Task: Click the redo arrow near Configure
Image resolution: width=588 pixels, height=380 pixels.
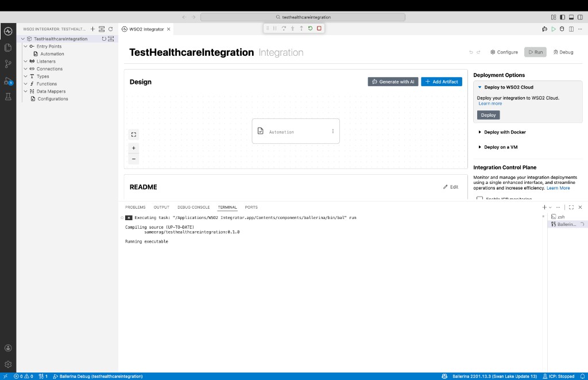Action: (x=478, y=52)
